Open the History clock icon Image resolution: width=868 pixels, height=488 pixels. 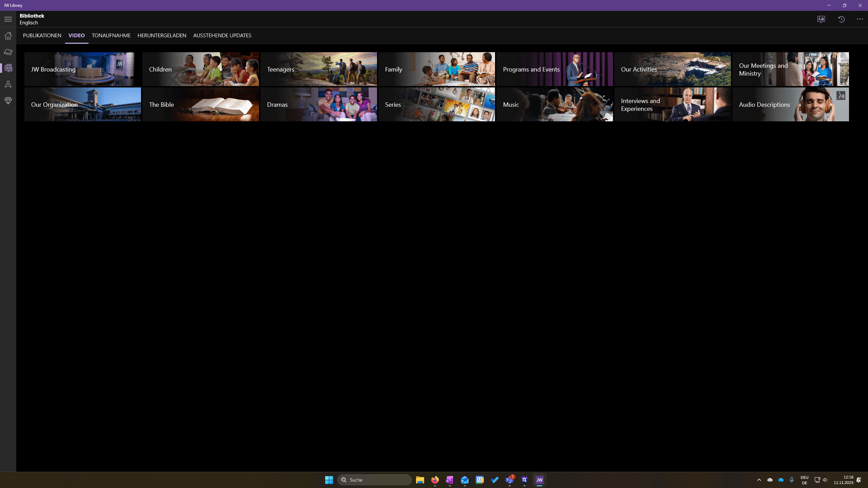(841, 19)
